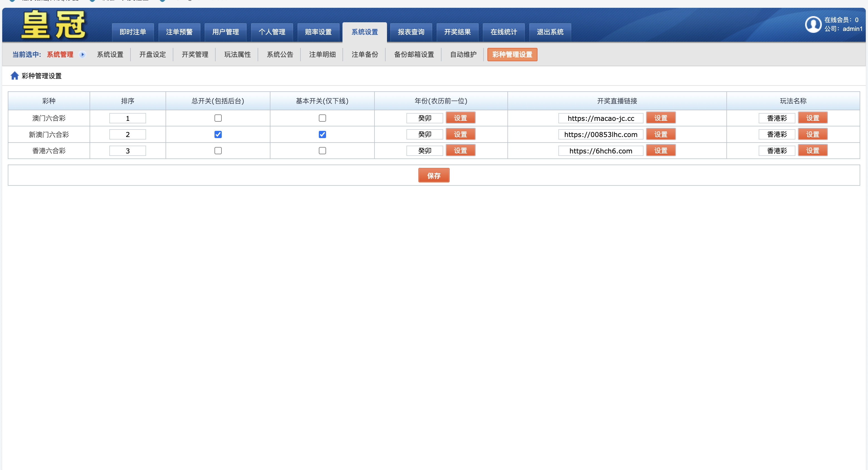Open 开奖管理 submenu item
868x470 pixels.
pos(195,54)
